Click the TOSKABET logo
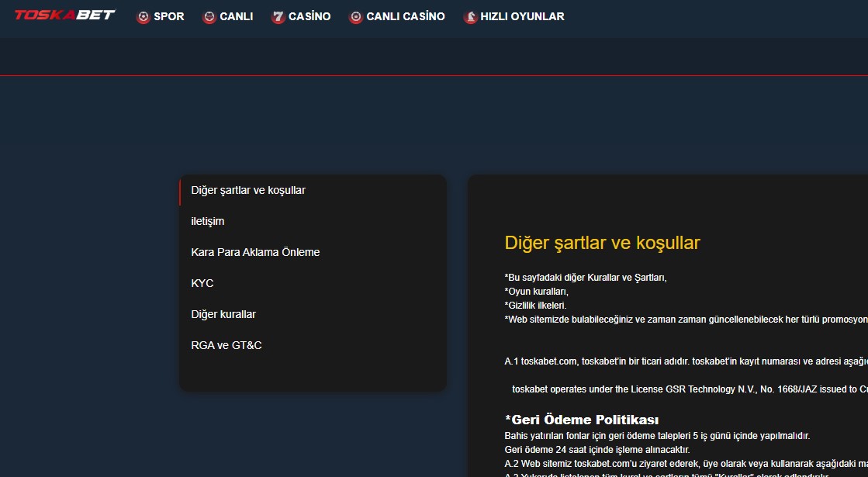This screenshot has height=477, width=868. tap(66, 13)
